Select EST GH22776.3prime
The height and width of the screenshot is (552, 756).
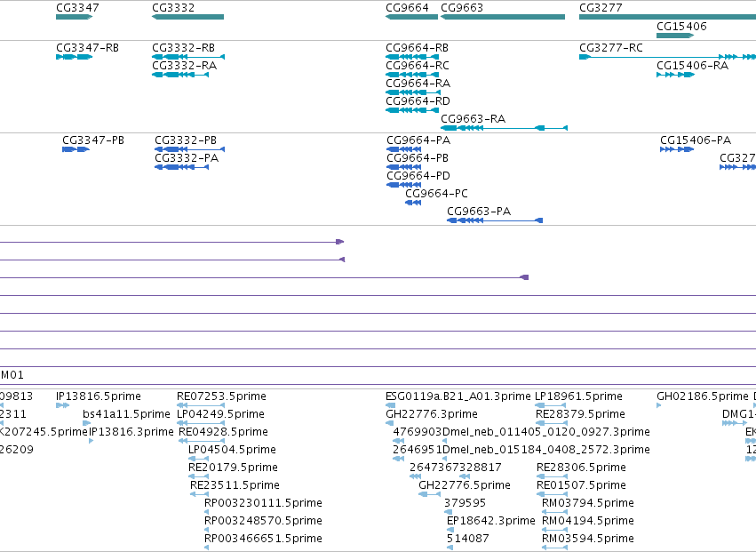pyautogui.click(x=390, y=423)
